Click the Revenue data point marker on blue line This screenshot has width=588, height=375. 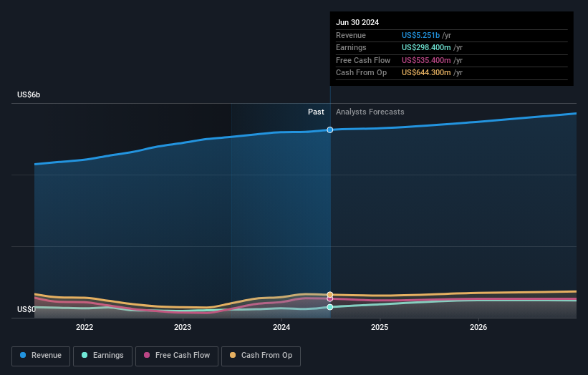[330, 130]
